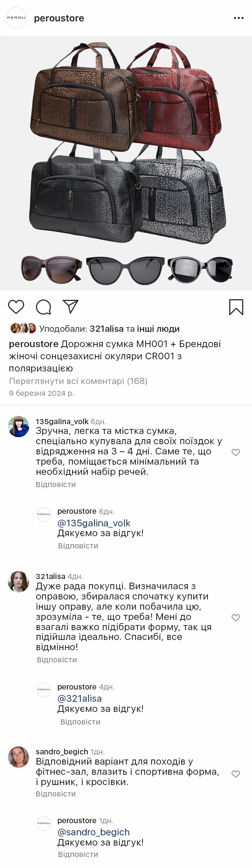
Task: Open the Perou profile logo in header
Action: click(16, 18)
